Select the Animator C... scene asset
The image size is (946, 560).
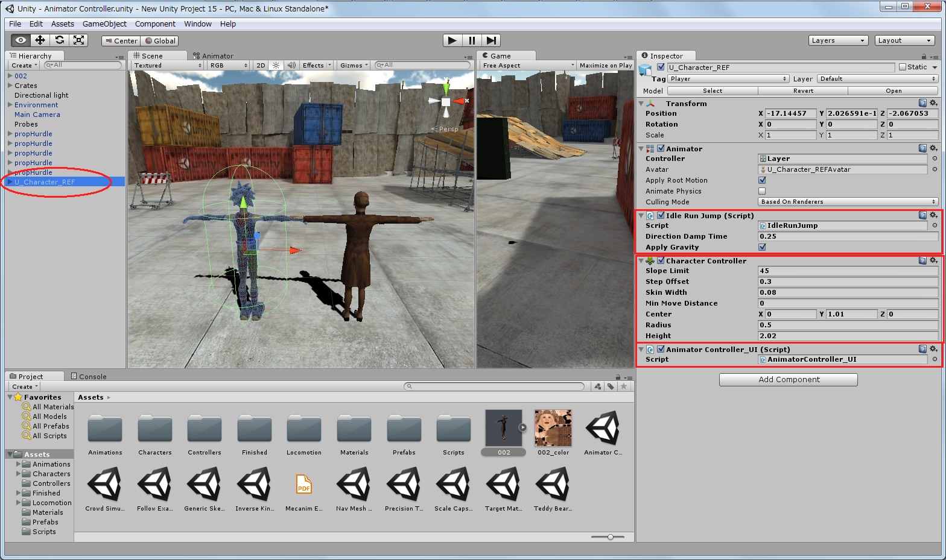[x=603, y=433]
